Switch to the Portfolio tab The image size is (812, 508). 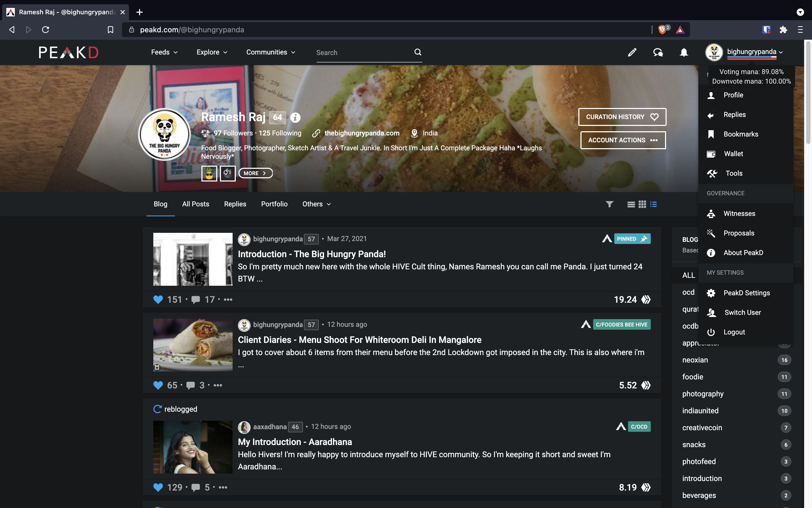274,204
